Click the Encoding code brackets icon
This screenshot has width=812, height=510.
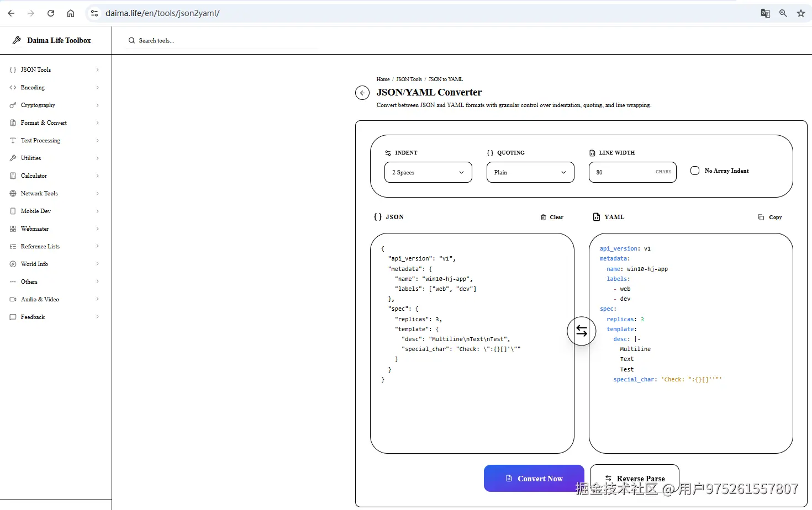point(13,87)
